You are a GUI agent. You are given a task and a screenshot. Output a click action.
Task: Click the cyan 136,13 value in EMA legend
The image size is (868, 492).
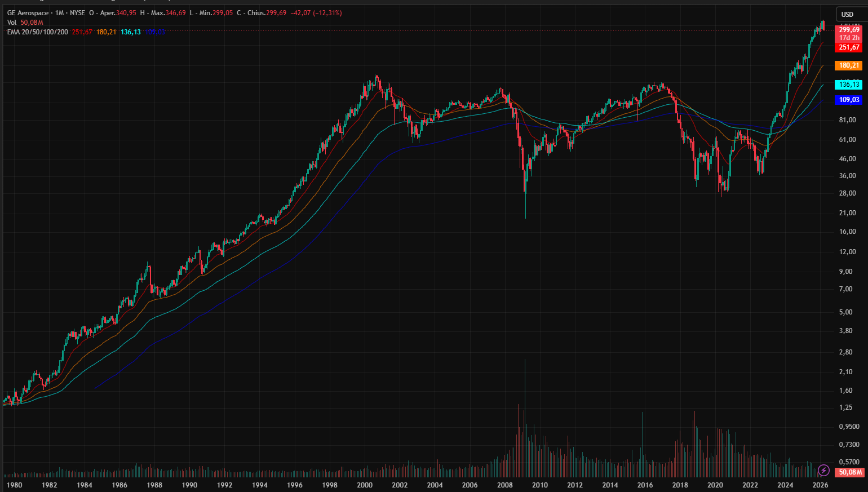pos(131,32)
